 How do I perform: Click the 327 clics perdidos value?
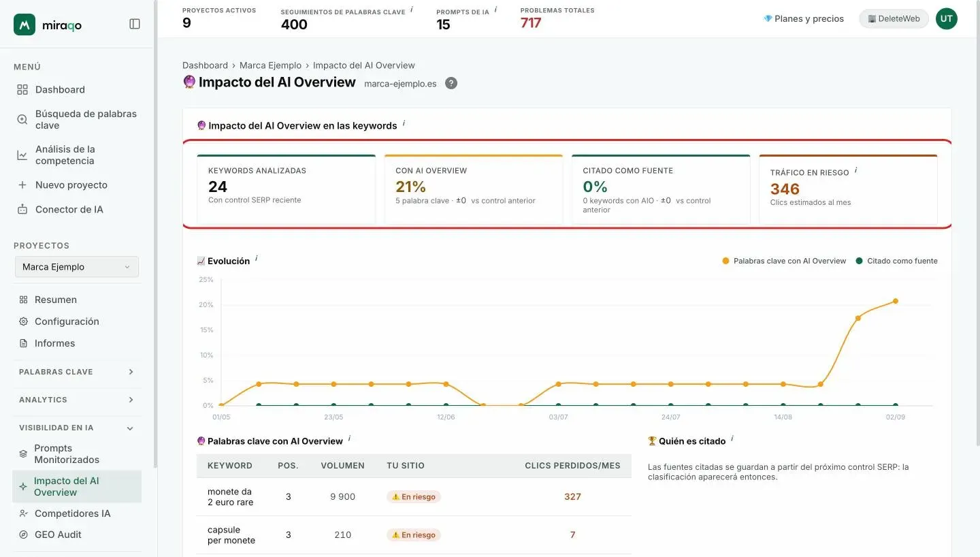click(x=572, y=496)
